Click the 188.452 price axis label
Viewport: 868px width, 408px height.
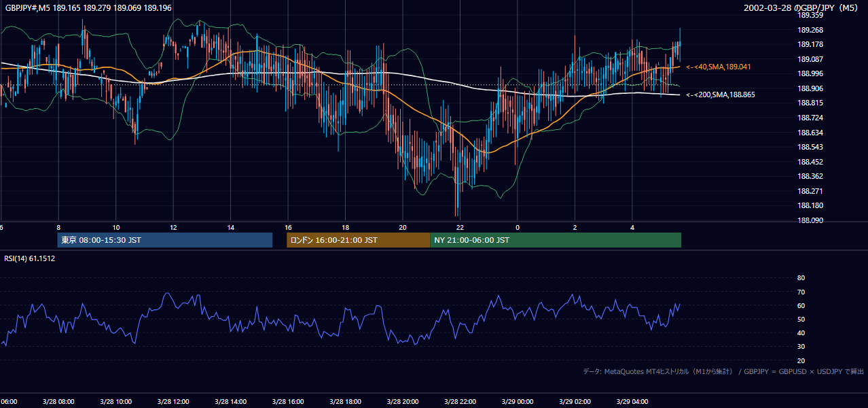coord(810,162)
